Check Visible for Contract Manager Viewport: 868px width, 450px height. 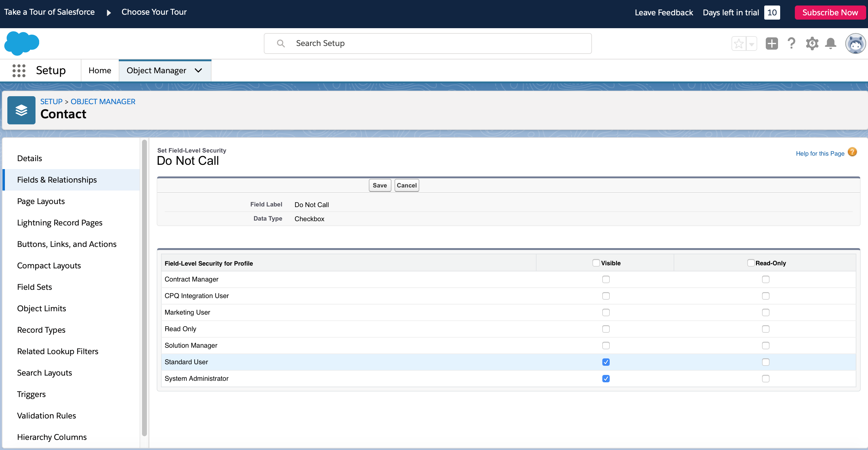[605, 279]
